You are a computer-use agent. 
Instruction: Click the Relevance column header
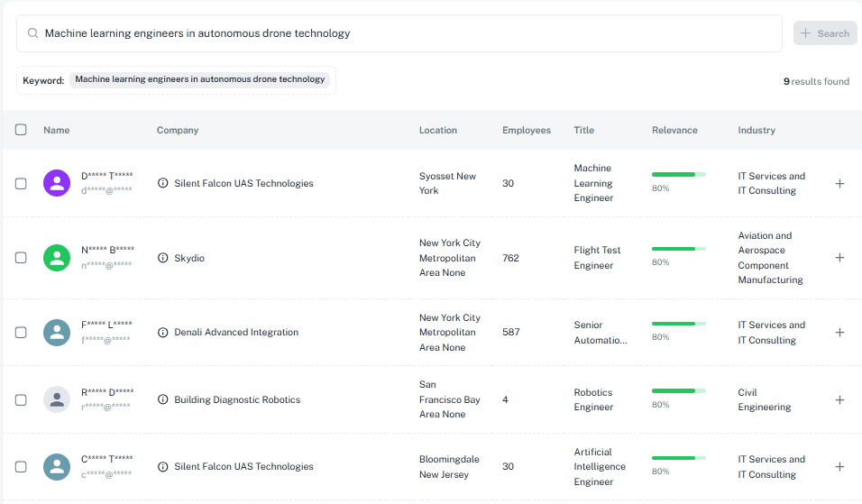click(x=674, y=130)
